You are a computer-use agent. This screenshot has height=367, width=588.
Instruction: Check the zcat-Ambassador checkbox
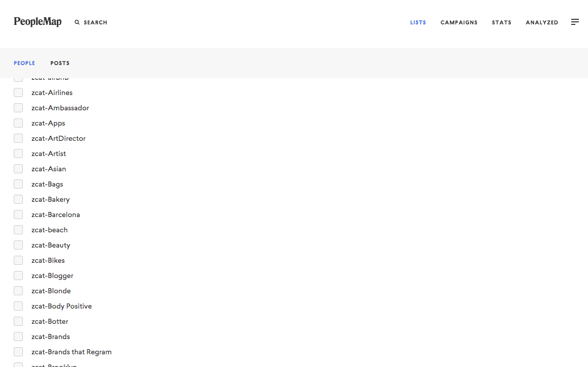click(x=18, y=108)
